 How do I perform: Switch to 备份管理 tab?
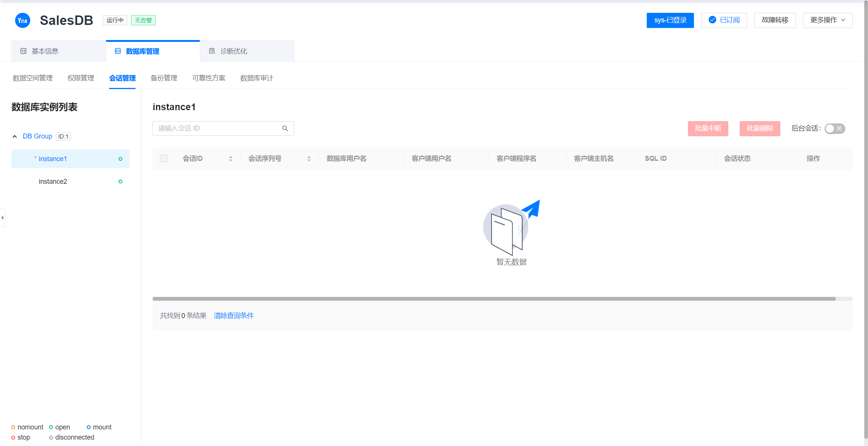point(164,78)
